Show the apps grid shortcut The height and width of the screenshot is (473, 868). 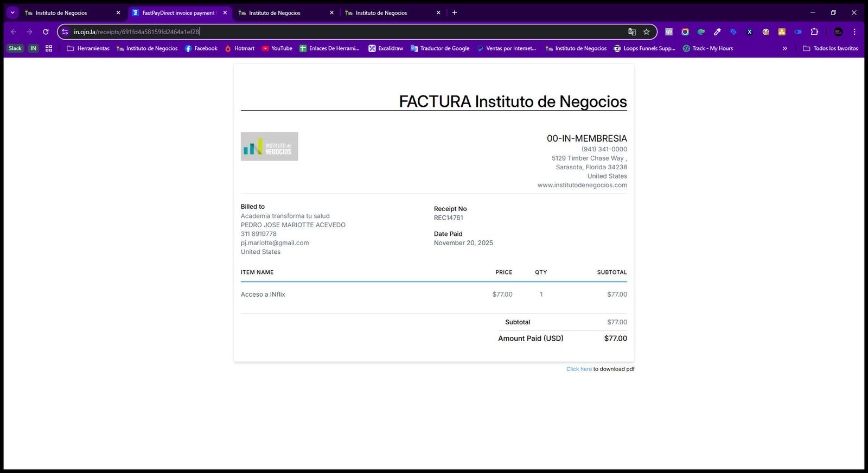coord(49,48)
